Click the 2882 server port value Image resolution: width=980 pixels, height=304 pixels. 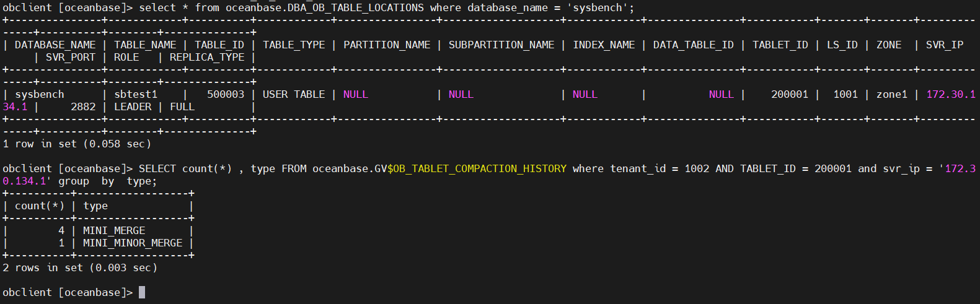point(83,106)
